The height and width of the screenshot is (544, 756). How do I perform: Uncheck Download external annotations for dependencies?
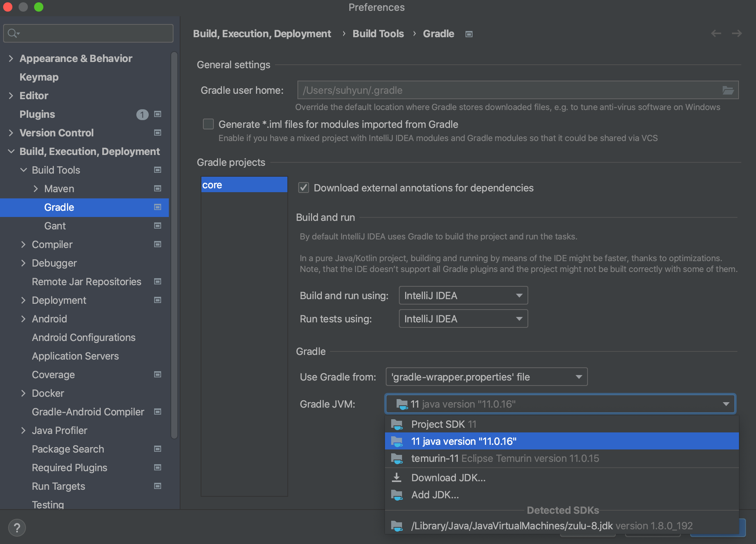point(304,188)
